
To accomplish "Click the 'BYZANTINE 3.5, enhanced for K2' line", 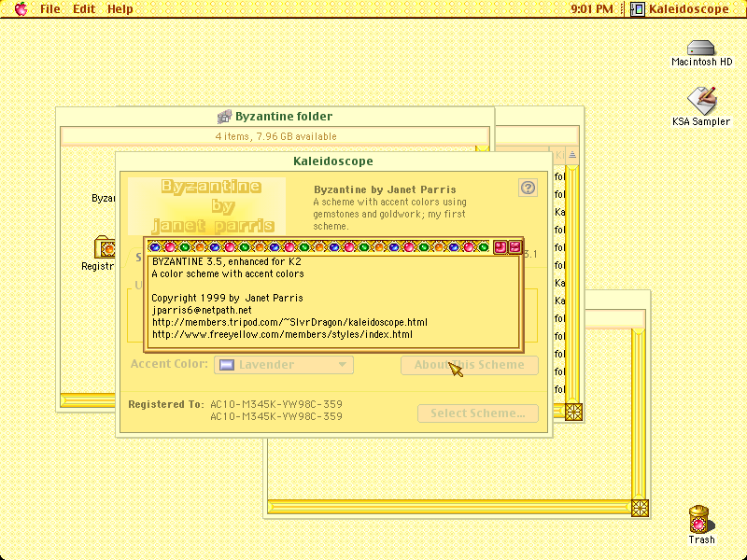I will coord(226,261).
